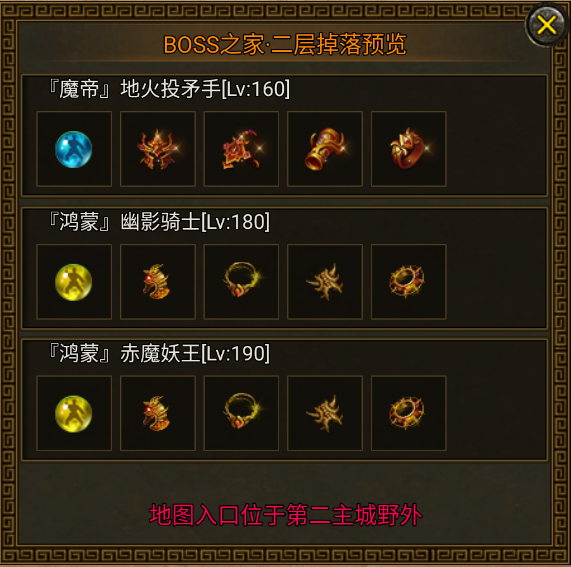Image resolution: width=571 pixels, height=567 pixels.
Task: Click the necklace amulet drop of 地火投矛手
Action: [241, 149]
